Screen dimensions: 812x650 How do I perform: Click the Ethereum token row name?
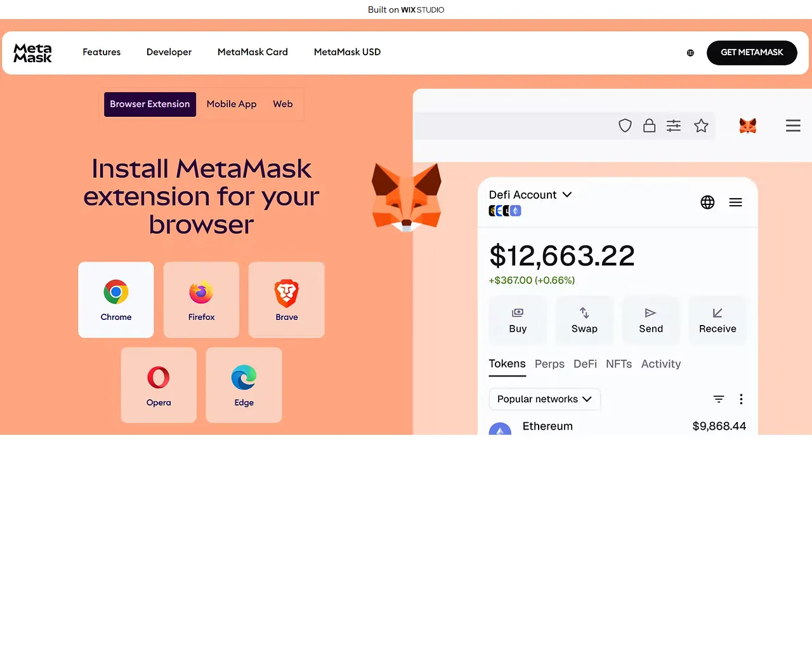[x=547, y=427]
